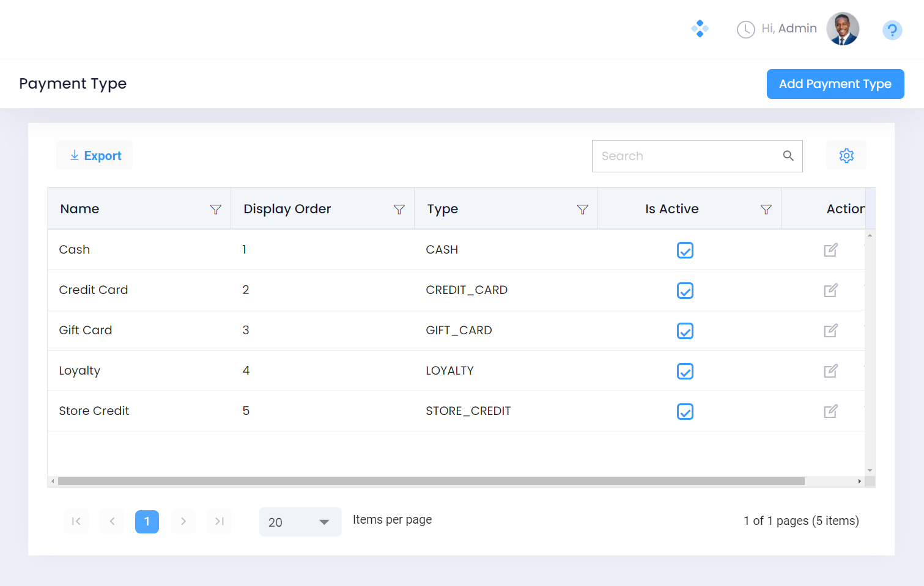The height and width of the screenshot is (586, 924).
Task: Focus the Search input field
Action: (x=688, y=156)
